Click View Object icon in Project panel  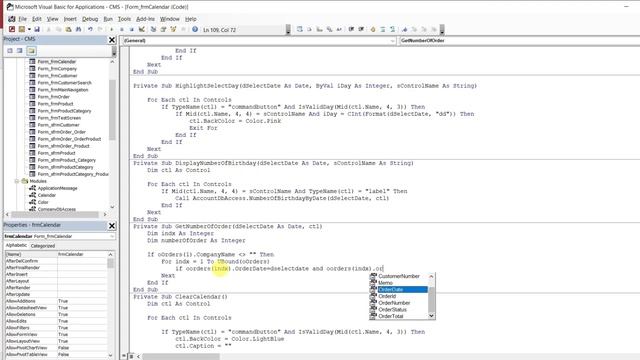pos(20,51)
